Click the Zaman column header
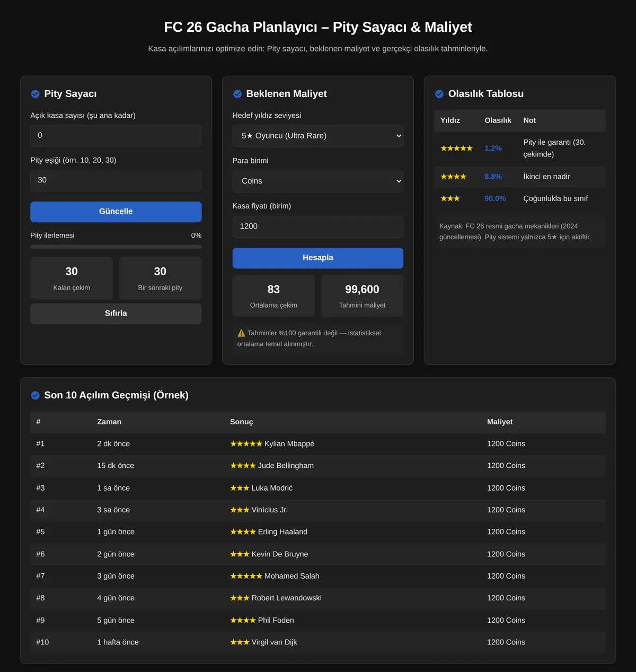 109,422
